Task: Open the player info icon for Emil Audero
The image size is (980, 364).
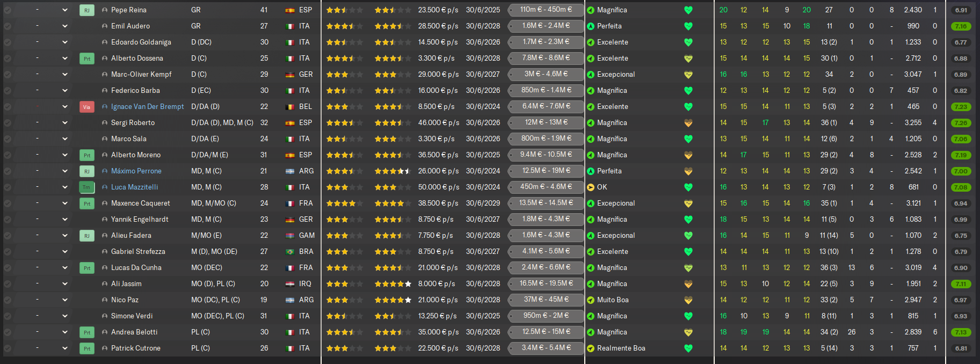Action: pos(105,26)
